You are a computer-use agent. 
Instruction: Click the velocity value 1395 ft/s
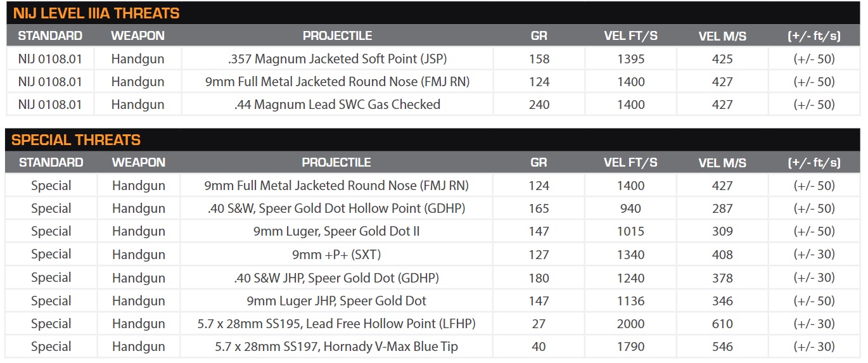click(631, 59)
